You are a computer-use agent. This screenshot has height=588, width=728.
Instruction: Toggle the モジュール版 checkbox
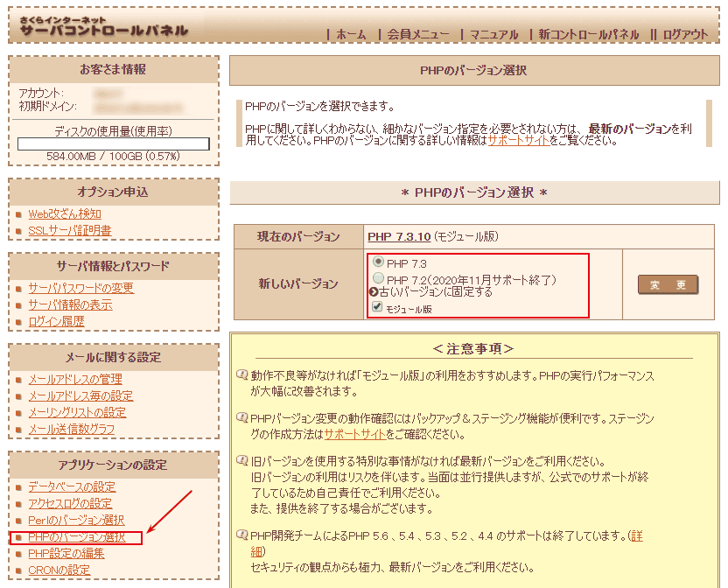coord(377,307)
